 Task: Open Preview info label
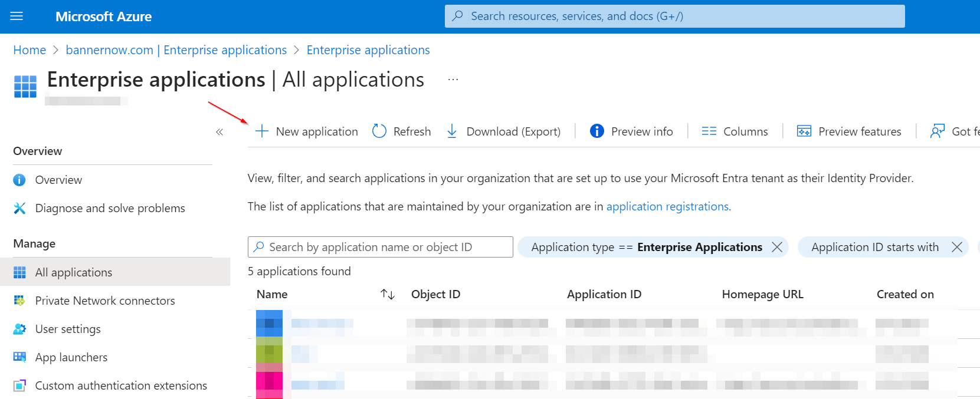click(x=642, y=131)
